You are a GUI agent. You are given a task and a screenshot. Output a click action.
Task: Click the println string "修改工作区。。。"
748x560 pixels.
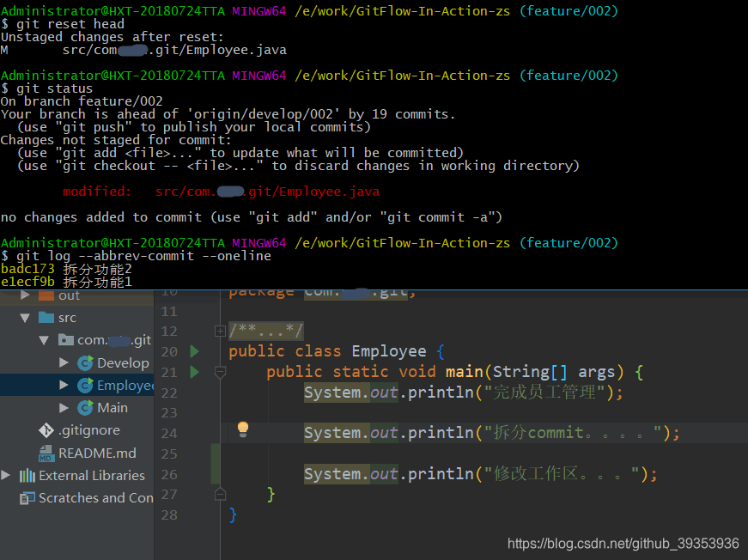[562, 474]
